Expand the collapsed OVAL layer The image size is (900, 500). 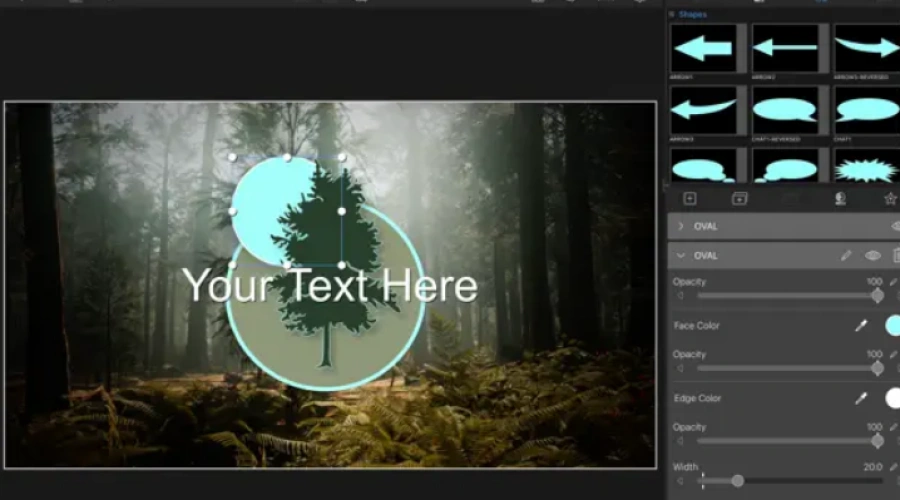tap(681, 227)
